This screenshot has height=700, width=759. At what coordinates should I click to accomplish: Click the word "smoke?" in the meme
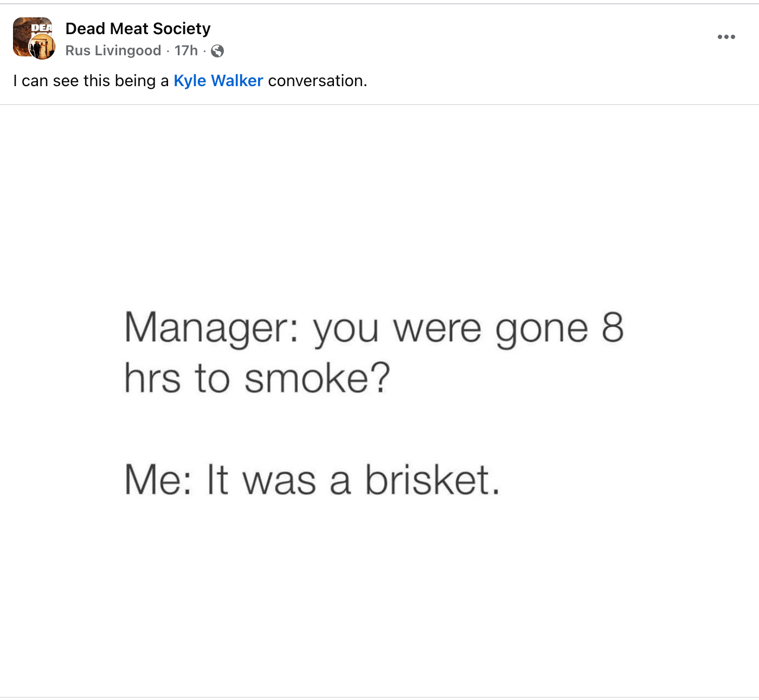pyautogui.click(x=317, y=378)
